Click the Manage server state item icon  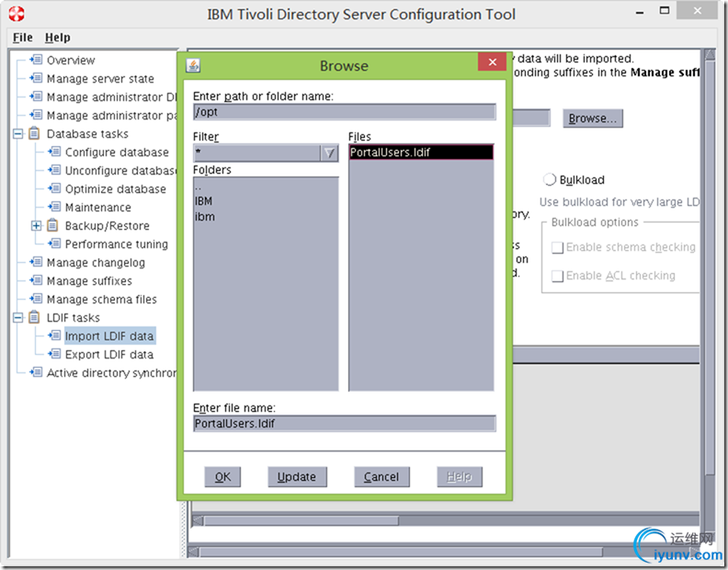(36, 78)
